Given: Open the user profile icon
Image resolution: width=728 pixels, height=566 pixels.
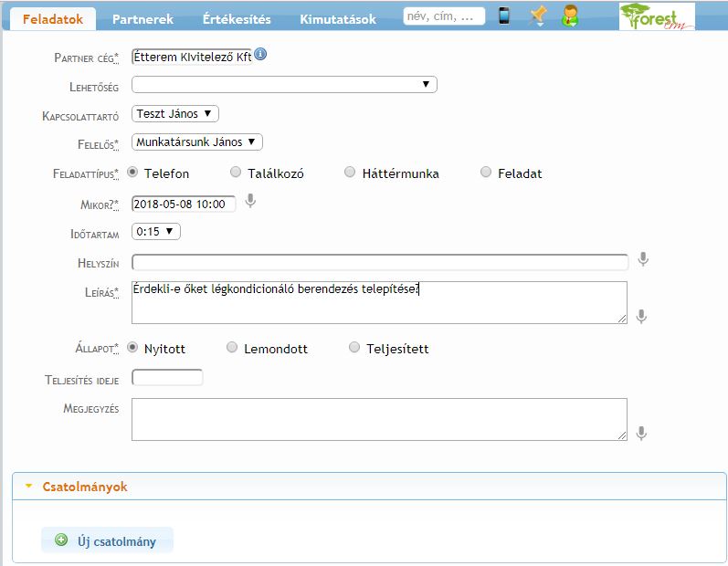Looking at the screenshot, I should [x=570, y=16].
